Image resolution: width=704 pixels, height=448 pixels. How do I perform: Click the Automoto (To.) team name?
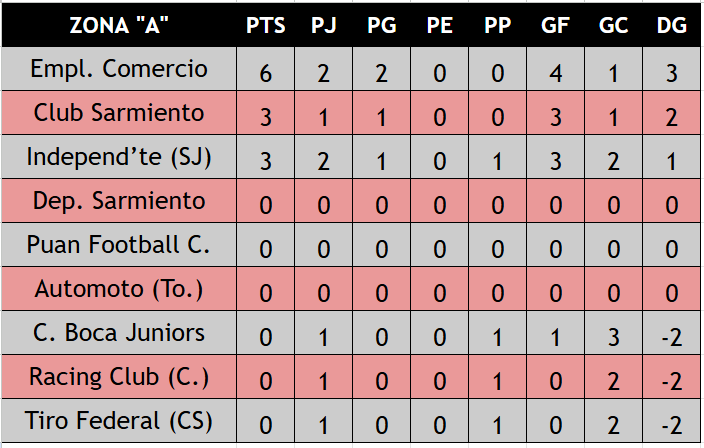coord(119,289)
